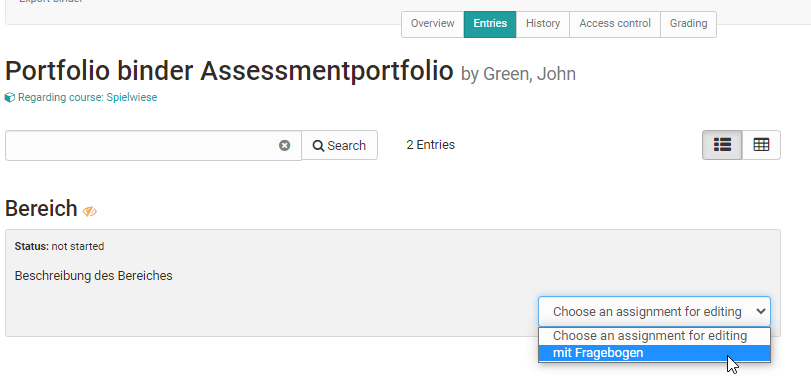Click the magnifier icon in Search button
Viewport: 811px width, 391px height.
318,146
